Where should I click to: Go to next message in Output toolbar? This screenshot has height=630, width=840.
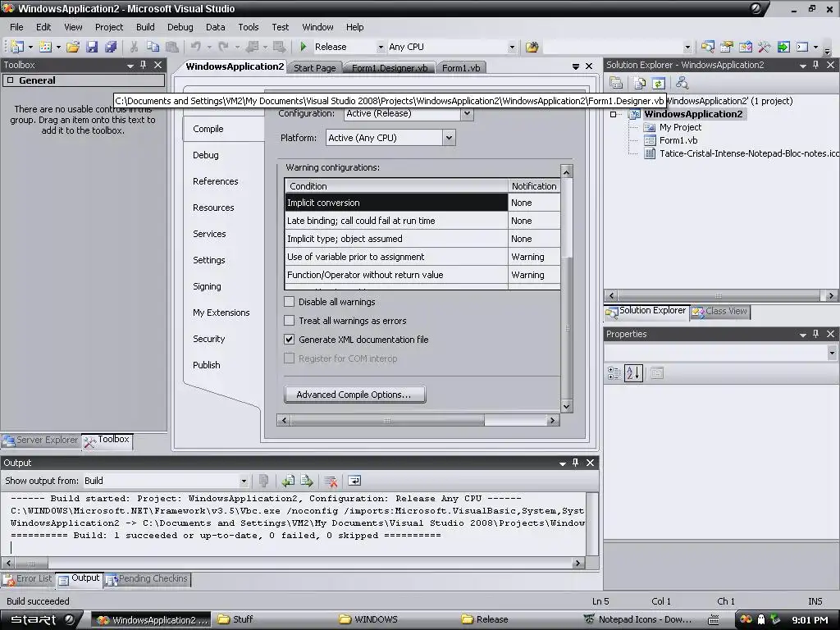[307, 481]
